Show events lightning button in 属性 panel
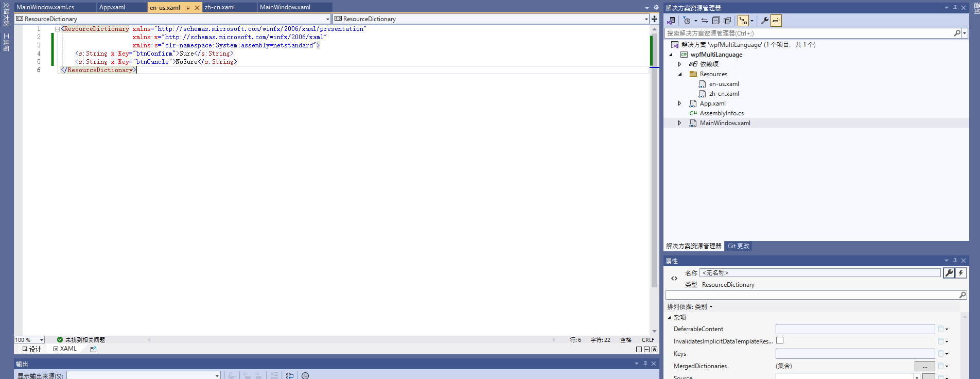The image size is (980, 379). (x=961, y=273)
